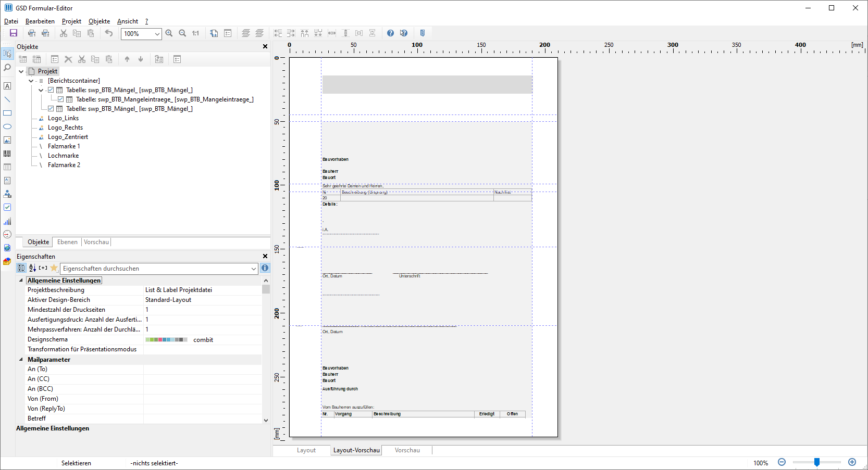Click the blue help question mark icon

(390, 33)
